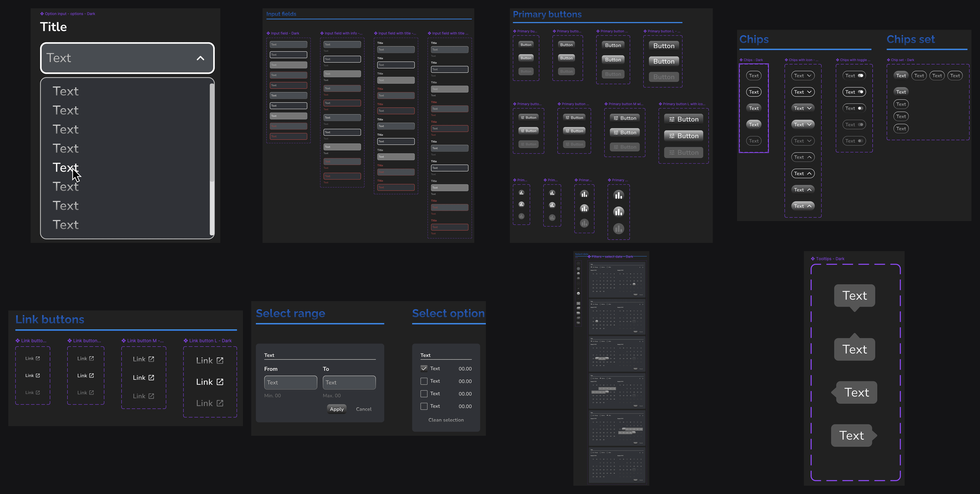Viewport: 980px width, 494px height.
Task: Click the disabled bottom chart icon button in the largest frame
Action: click(x=619, y=229)
